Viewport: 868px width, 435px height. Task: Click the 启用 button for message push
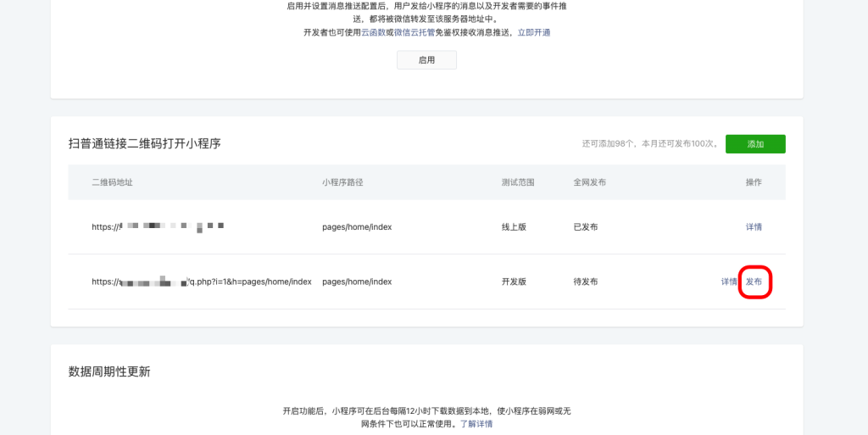coord(426,60)
